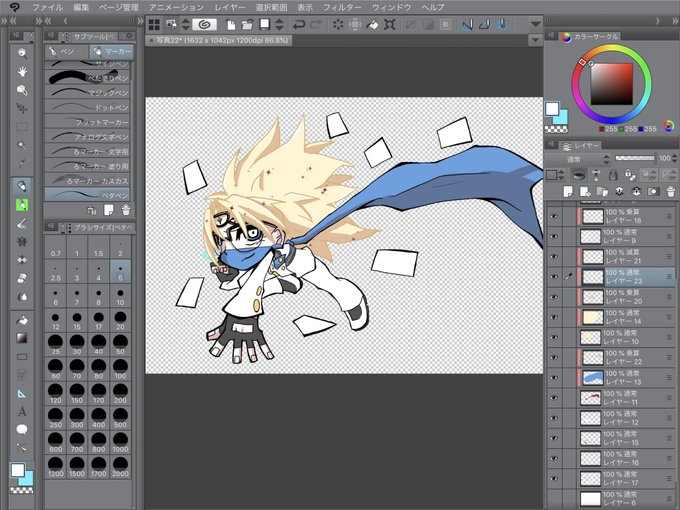Select the Eraser tool
Screen dimensions: 680x510
[x=22, y=278]
